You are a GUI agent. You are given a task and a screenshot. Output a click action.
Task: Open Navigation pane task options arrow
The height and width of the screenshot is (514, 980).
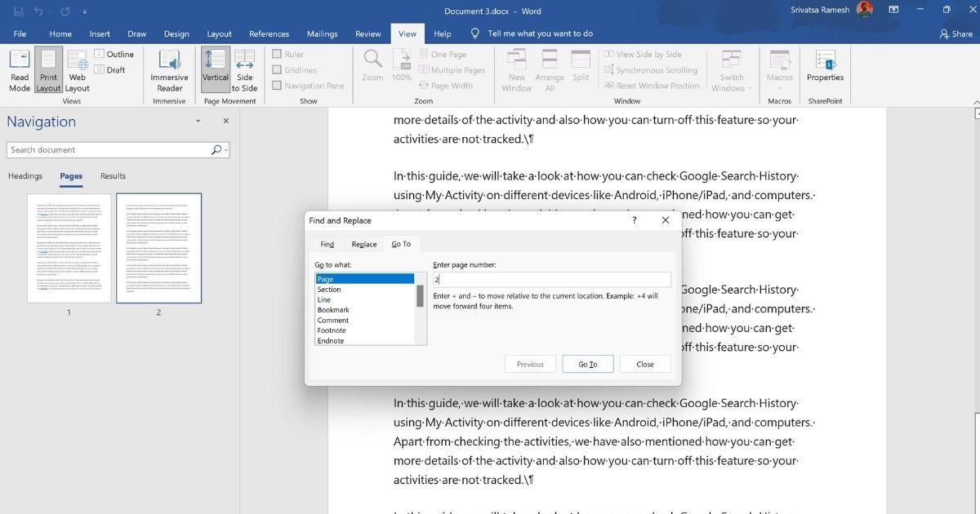pos(198,122)
